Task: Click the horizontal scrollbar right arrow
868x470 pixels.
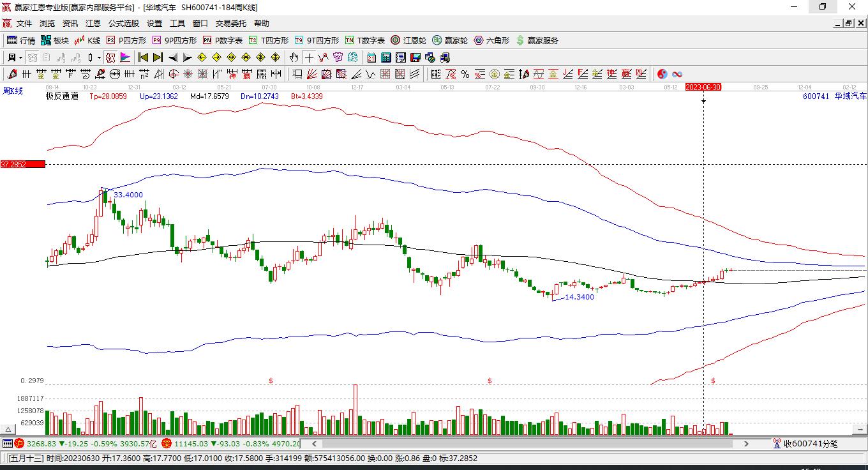Action: pyautogui.click(x=746, y=443)
